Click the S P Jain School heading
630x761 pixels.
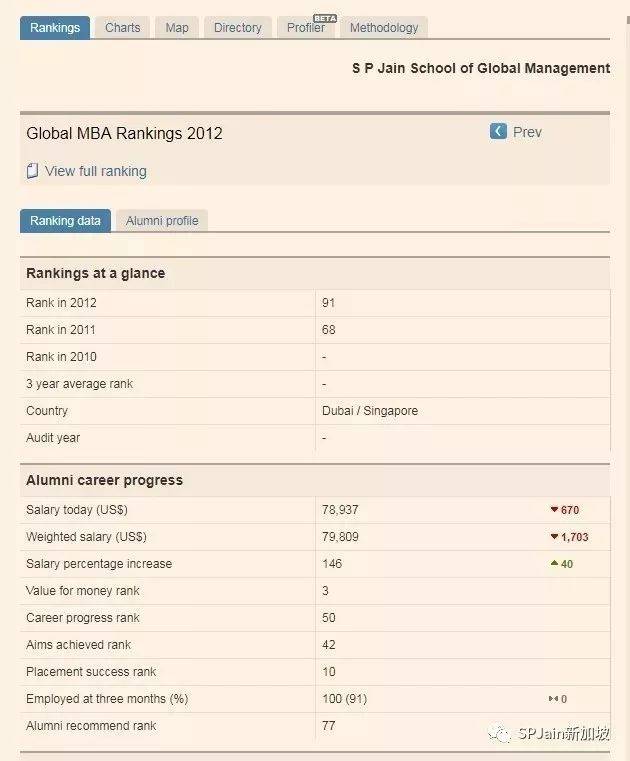480,68
